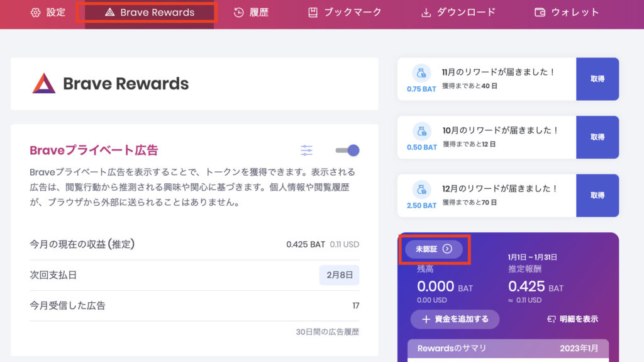Claim the 10月 reward with 取得
The height and width of the screenshot is (362, 644).
coord(597,137)
